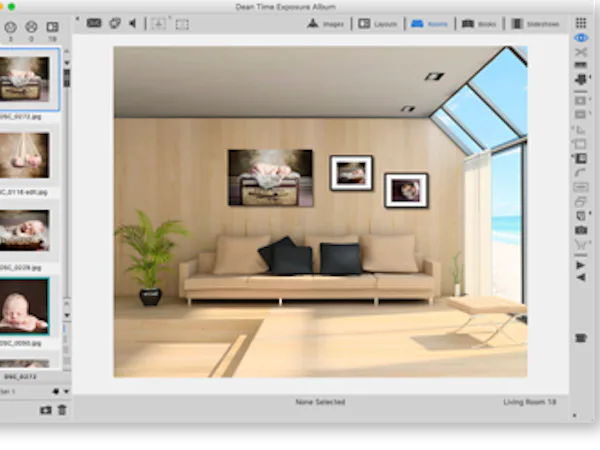The width and height of the screenshot is (600, 450).
Task: Click the None Selected status text
Action: (x=320, y=402)
